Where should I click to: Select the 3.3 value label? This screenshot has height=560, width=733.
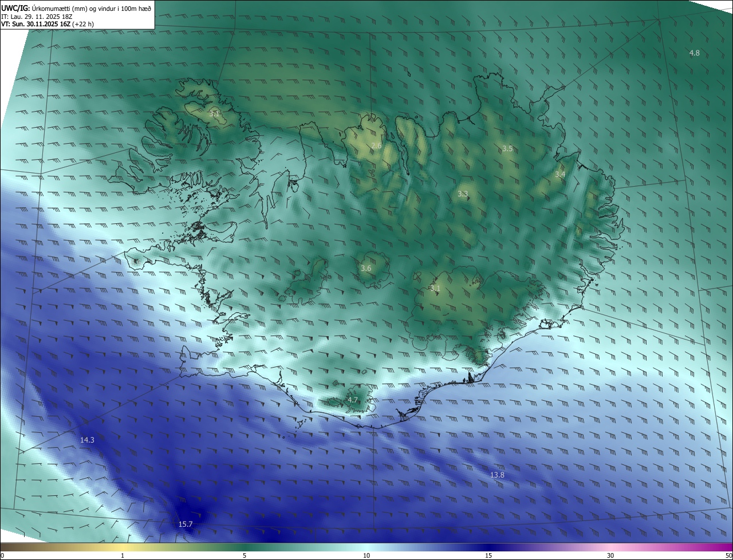coord(463,194)
